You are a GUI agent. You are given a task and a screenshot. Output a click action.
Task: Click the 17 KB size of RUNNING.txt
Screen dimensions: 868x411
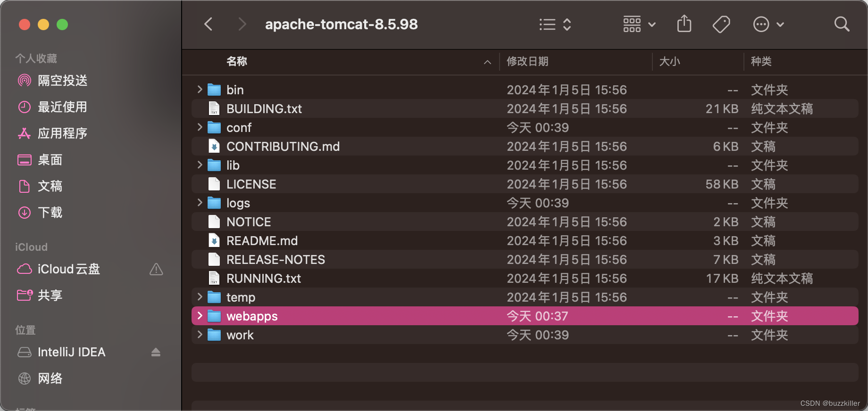pyautogui.click(x=722, y=279)
